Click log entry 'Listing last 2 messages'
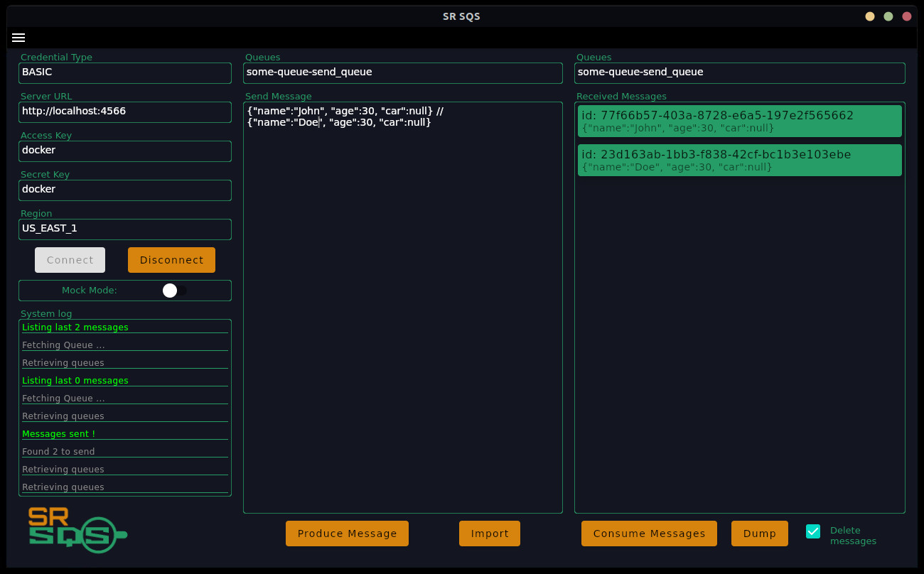 click(x=75, y=327)
